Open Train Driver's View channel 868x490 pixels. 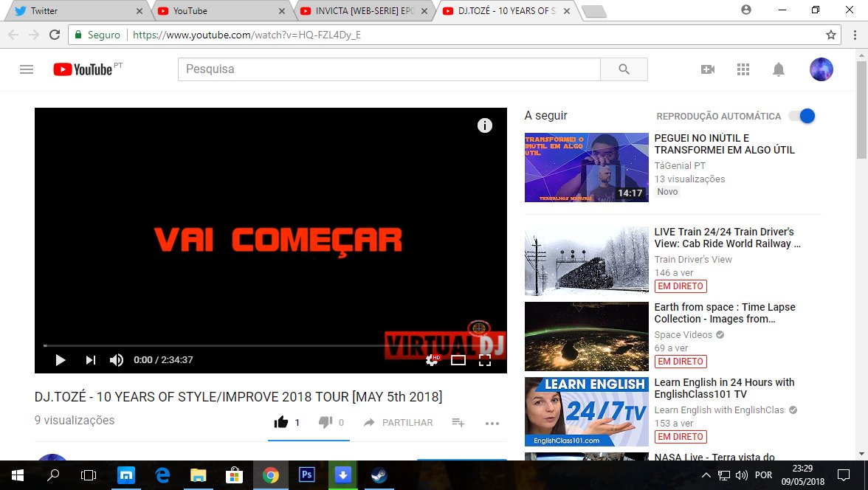[x=693, y=259]
